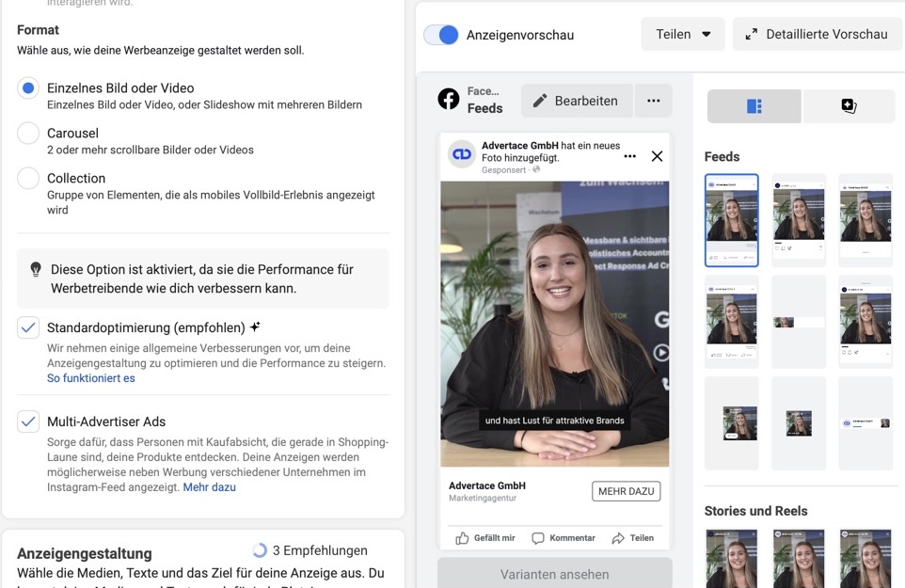Click the Teilen arrow icon under the ad

point(618,538)
